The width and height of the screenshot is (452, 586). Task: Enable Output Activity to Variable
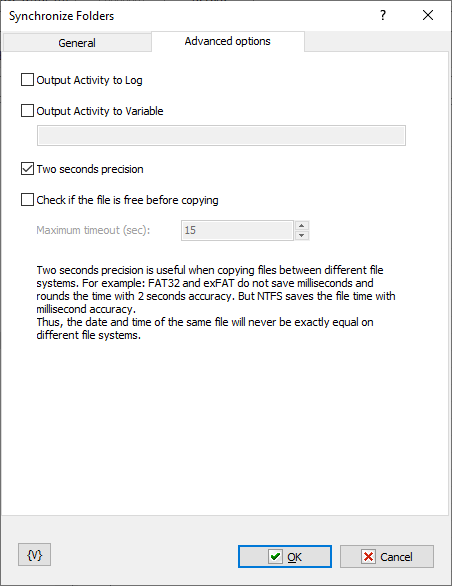27,111
